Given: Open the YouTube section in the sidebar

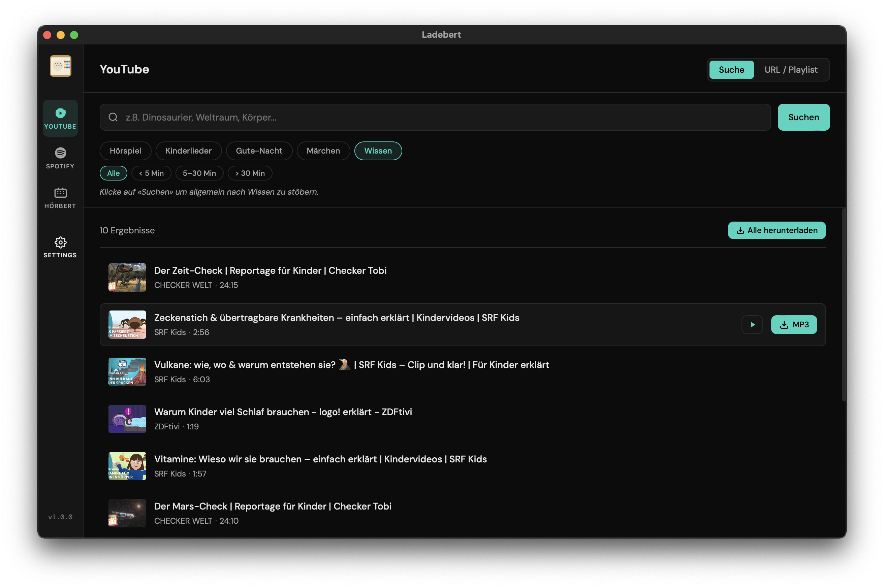Looking at the screenshot, I should (x=60, y=118).
